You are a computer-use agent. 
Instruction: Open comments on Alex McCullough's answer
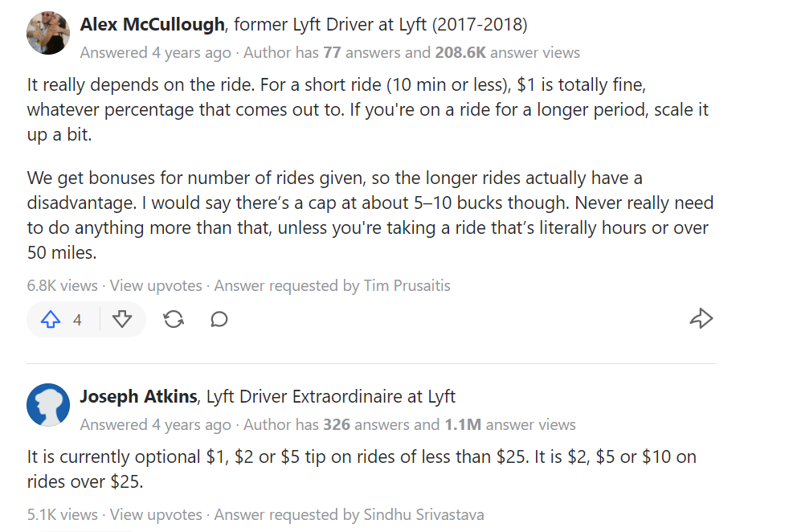coord(219,320)
